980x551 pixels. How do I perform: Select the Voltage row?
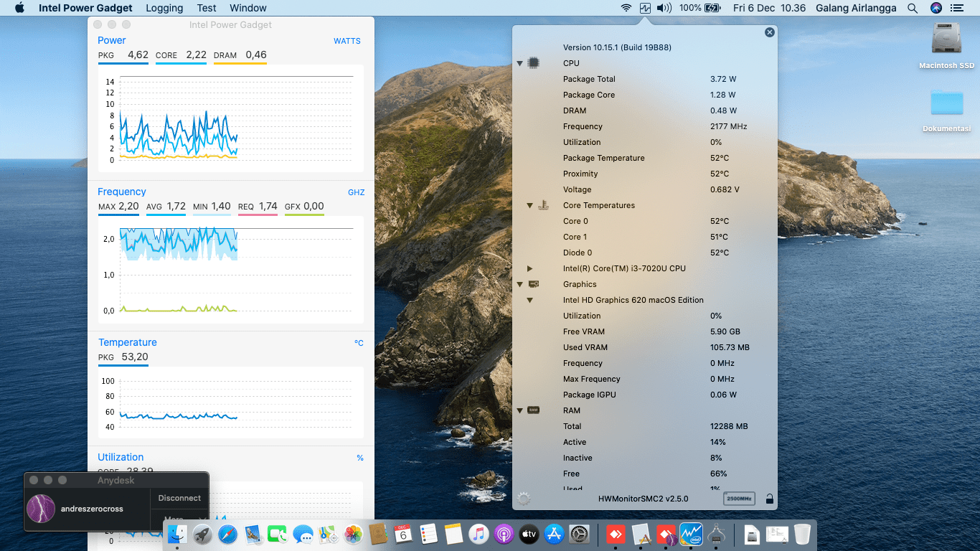click(644, 189)
